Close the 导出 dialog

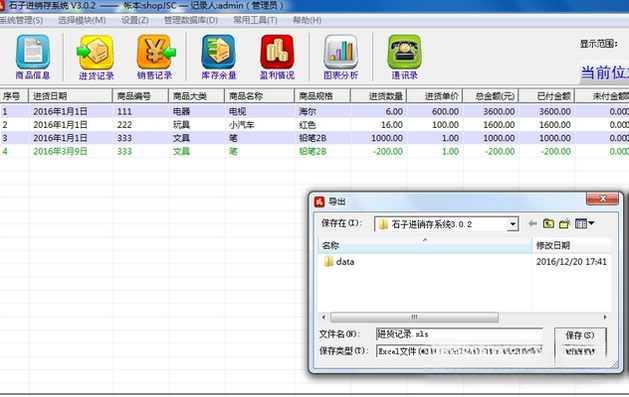point(603,198)
